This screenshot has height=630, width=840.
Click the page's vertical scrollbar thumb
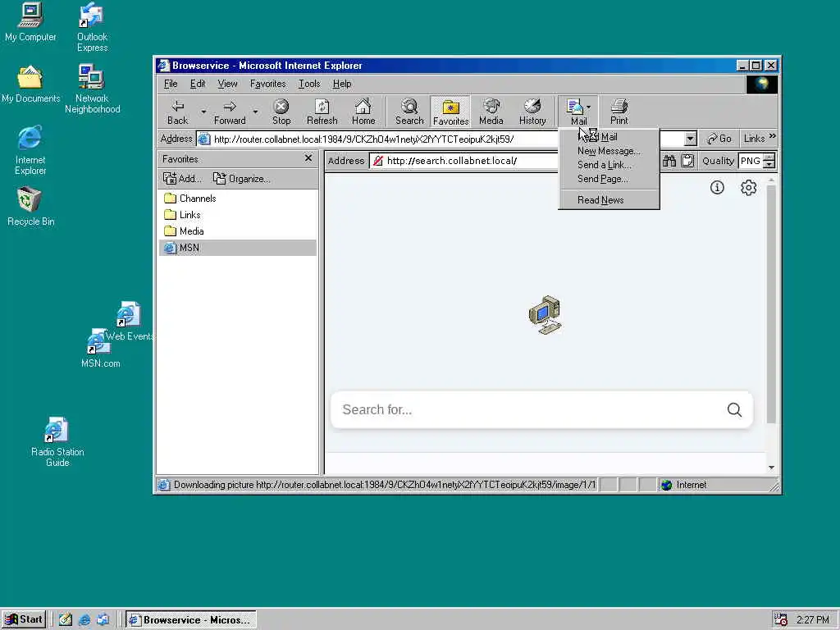pyautogui.click(x=771, y=304)
